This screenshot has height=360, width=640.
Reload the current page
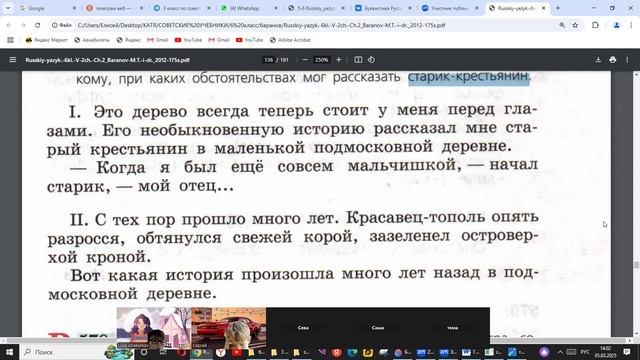(38, 25)
